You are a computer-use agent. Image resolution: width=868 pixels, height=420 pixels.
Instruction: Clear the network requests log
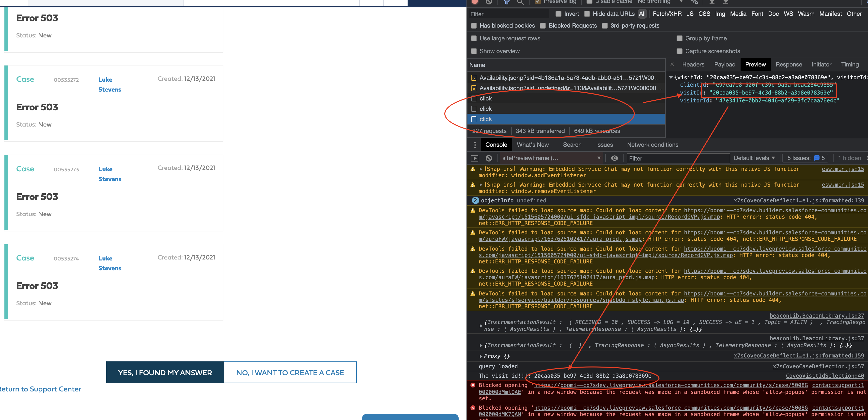[x=489, y=2]
